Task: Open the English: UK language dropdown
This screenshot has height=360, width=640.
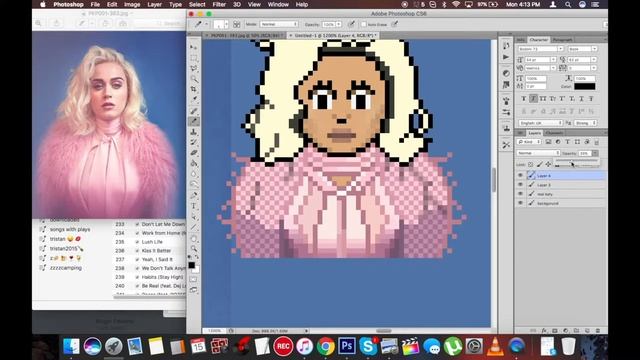Action: [540, 123]
